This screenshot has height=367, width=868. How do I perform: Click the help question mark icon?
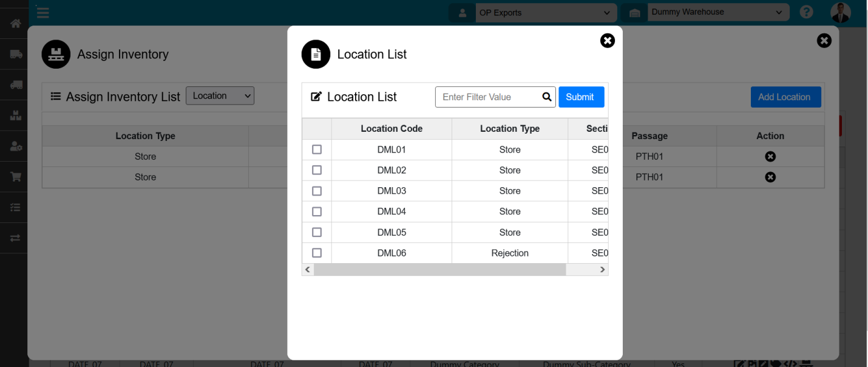pyautogui.click(x=806, y=12)
